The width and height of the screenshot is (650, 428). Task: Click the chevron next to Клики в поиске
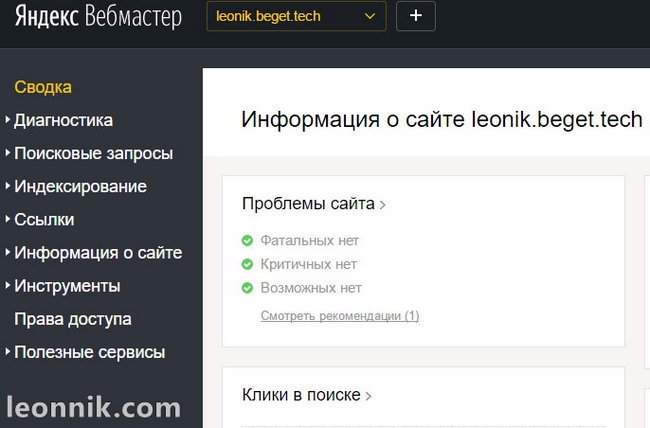click(x=368, y=396)
